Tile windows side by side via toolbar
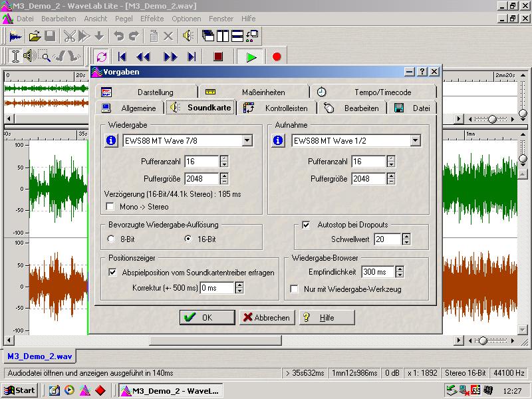 223,36
